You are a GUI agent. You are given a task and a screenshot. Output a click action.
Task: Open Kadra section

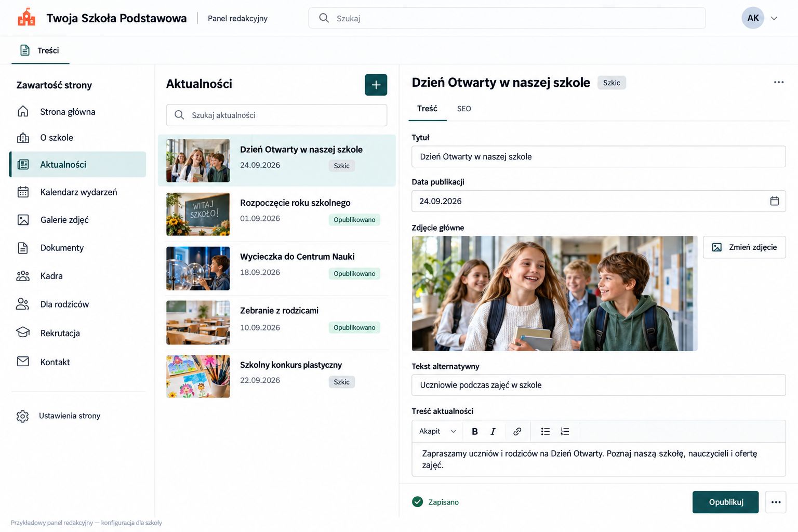78,276
